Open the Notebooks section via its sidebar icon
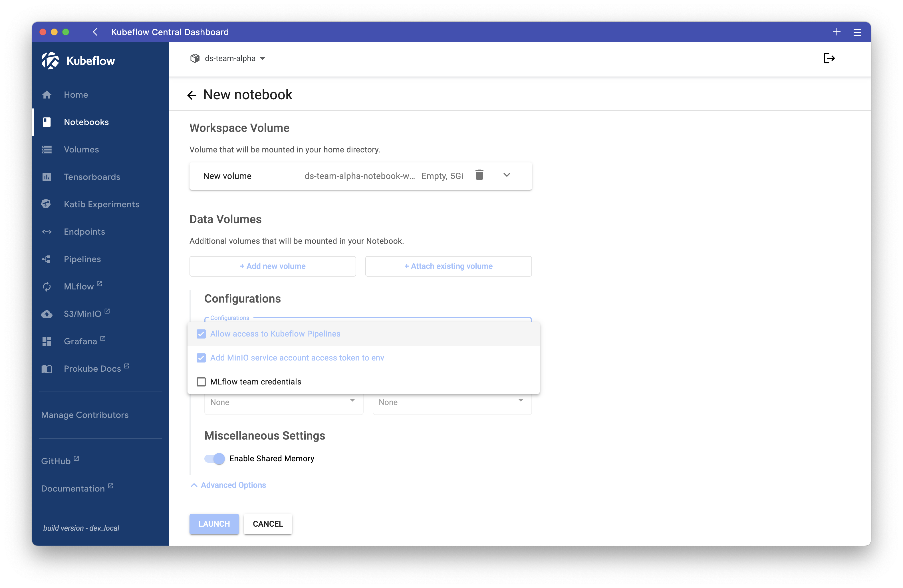 [x=47, y=122]
